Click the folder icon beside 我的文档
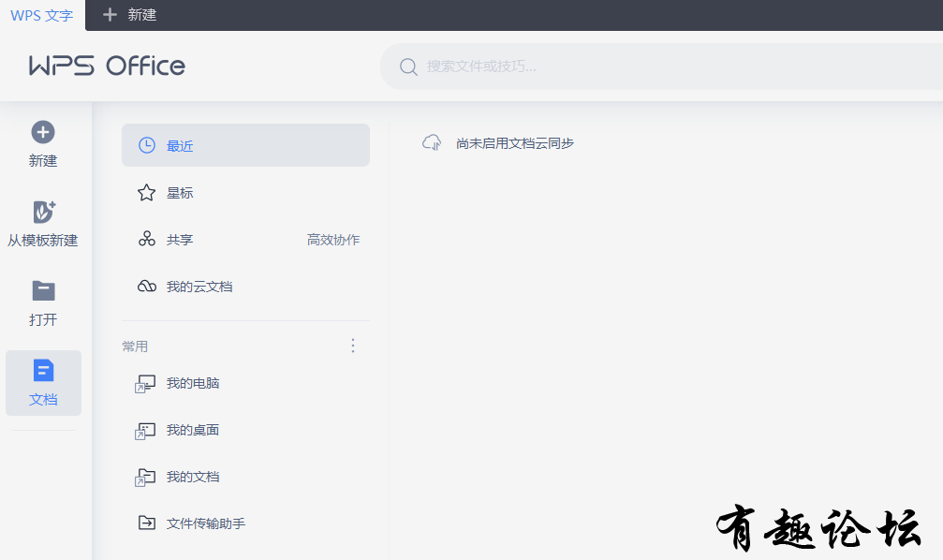The image size is (943, 560). pos(145,478)
